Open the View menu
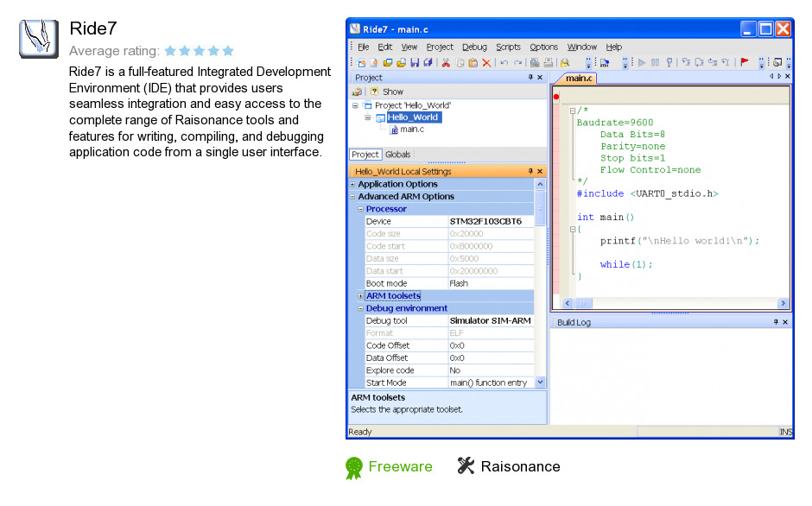 point(409,47)
